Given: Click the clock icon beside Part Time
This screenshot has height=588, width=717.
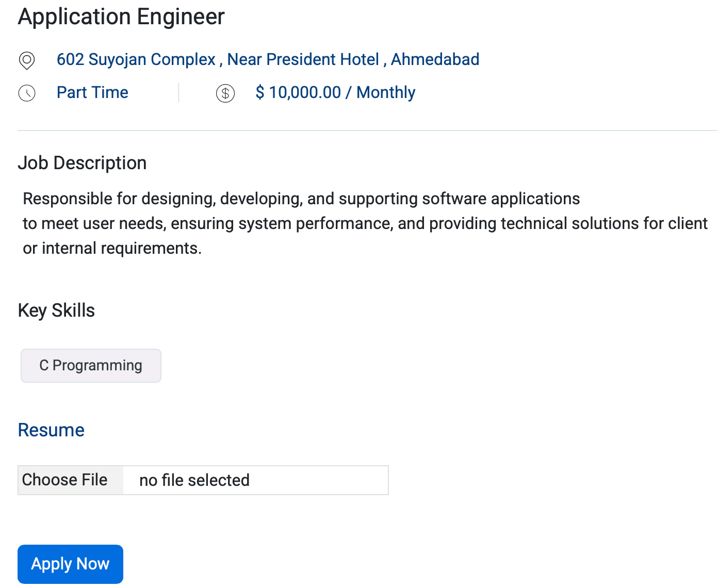Looking at the screenshot, I should 27,93.
